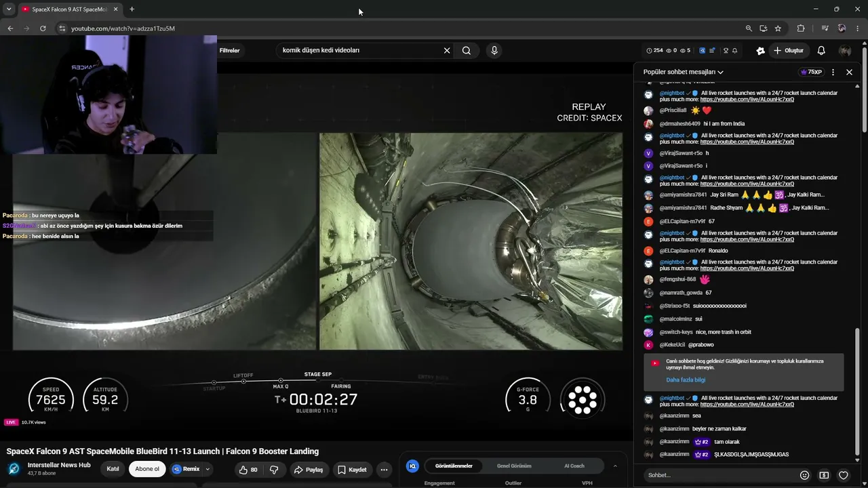Open YouTube notifications bell
The height and width of the screenshot is (488, 868).
pyautogui.click(x=821, y=50)
